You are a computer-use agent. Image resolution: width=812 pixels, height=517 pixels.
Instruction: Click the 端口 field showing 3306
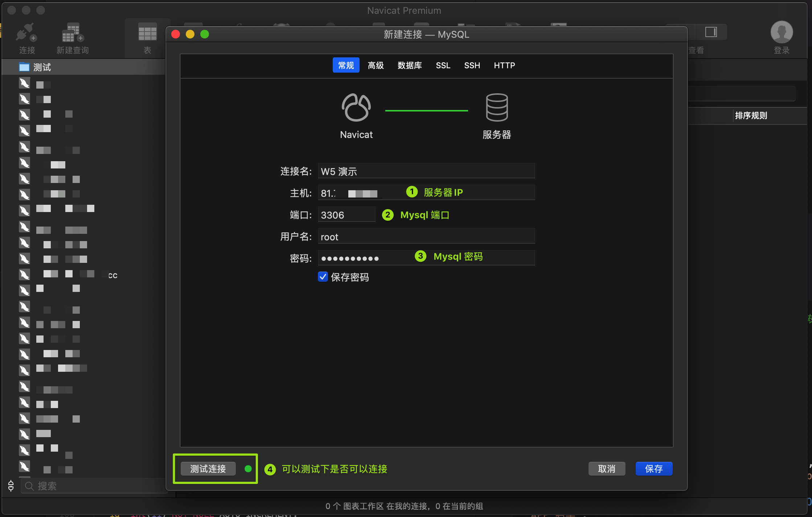[x=346, y=215]
